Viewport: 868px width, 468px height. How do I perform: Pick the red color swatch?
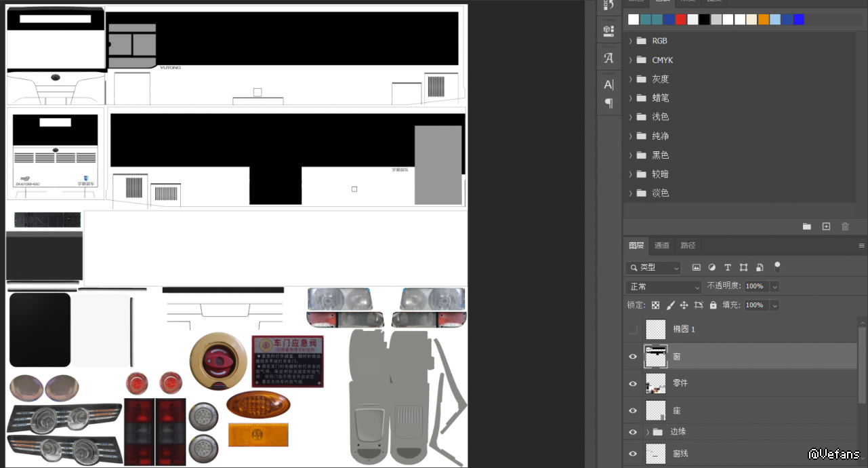pos(681,20)
